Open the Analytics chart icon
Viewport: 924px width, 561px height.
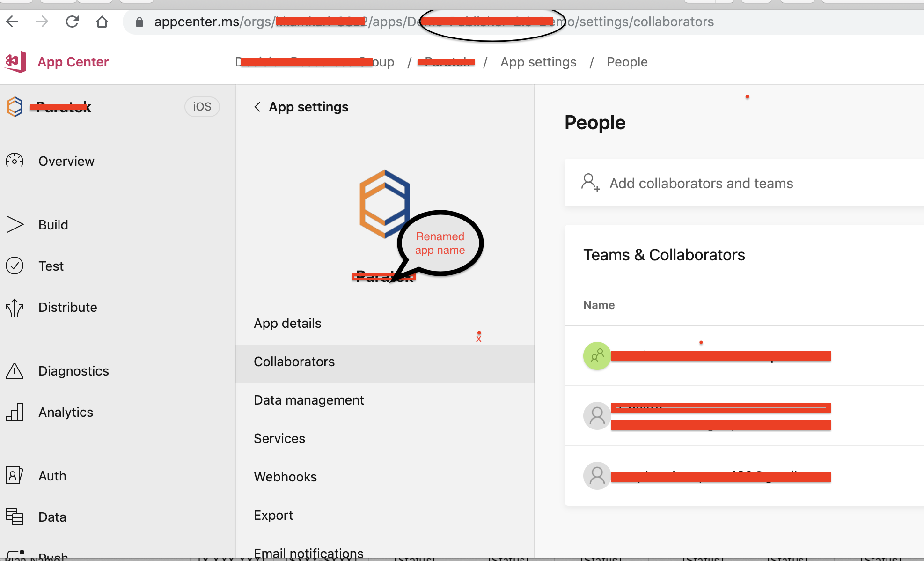[15, 412]
